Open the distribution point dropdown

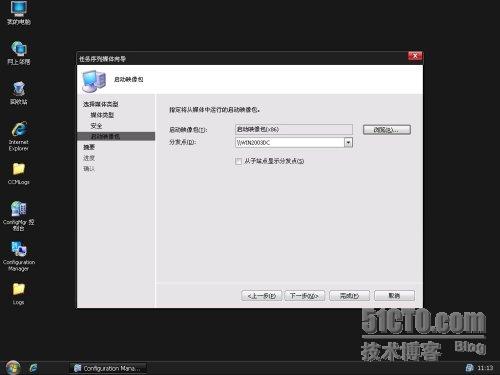tap(348, 143)
